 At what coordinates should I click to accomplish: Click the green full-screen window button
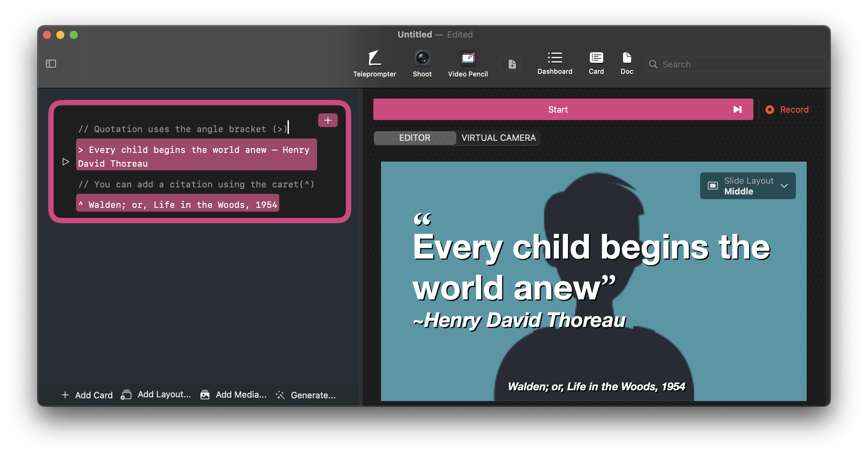[74, 35]
